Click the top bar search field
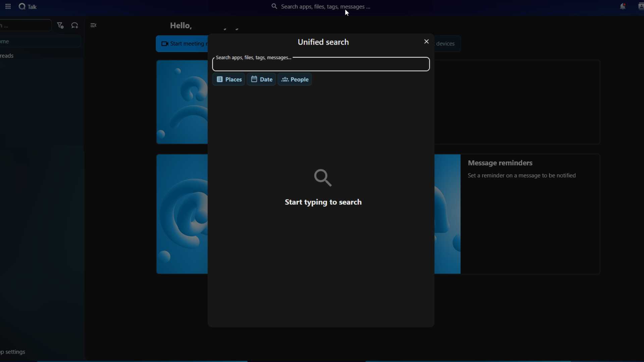 321,7
